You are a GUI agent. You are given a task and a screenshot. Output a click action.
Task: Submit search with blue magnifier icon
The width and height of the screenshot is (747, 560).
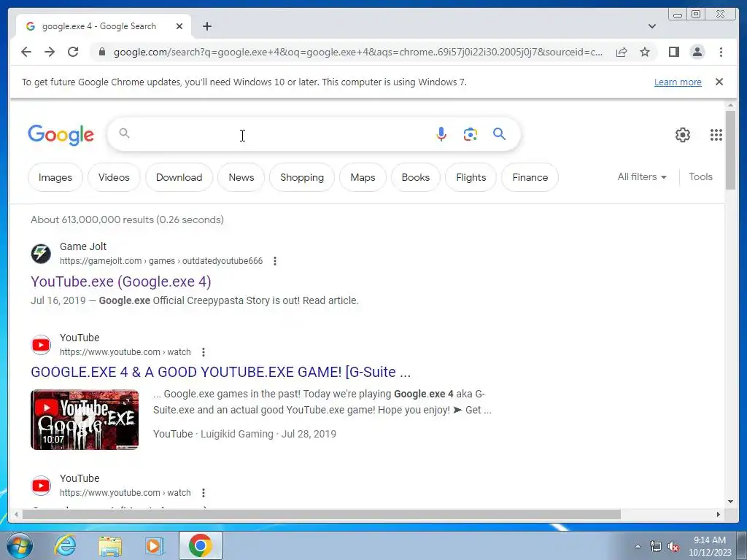(x=499, y=134)
